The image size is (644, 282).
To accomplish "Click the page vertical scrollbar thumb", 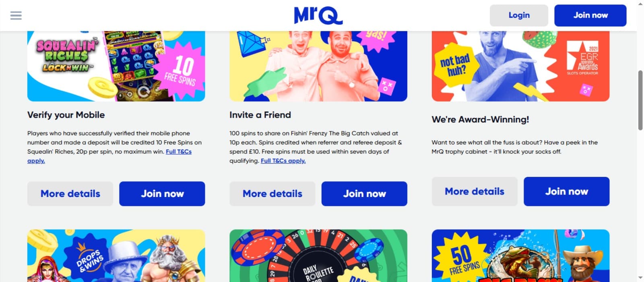I will click(640, 100).
